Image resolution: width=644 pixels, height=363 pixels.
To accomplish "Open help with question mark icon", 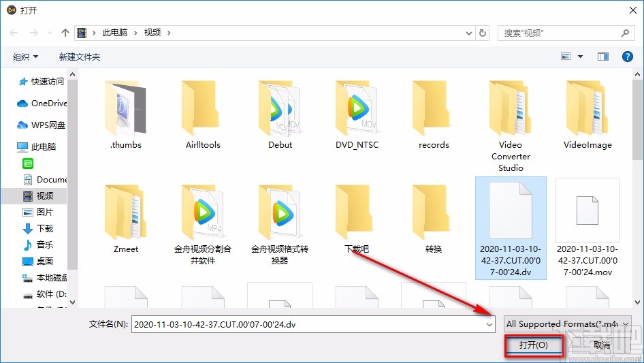I will tap(627, 57).
